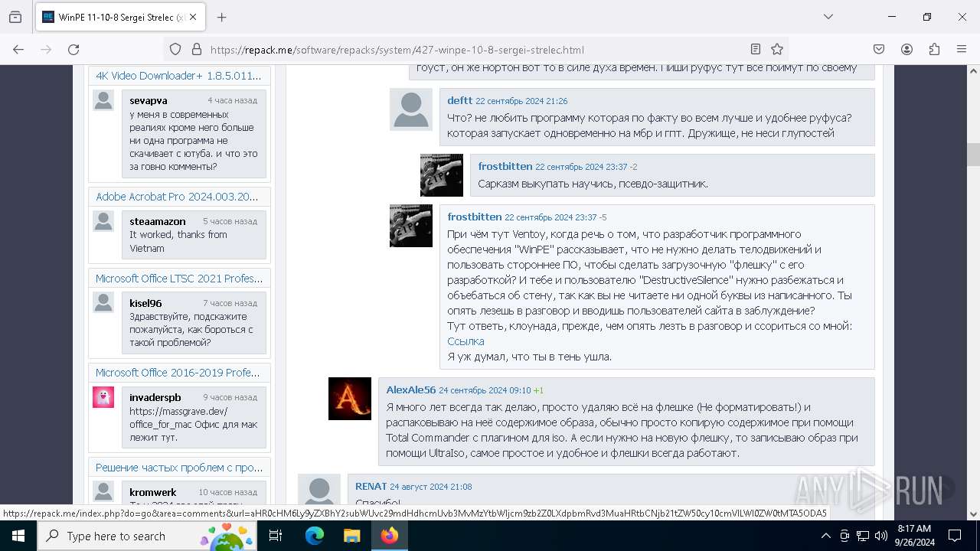Open Firefox View icon in tab bar
Image resolution: width=980 pixels, height=551 pixels.
(x=15, y=17)
